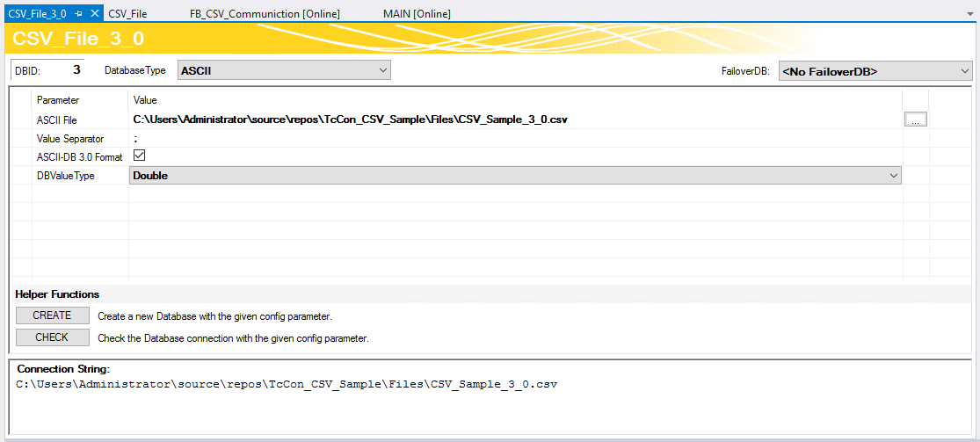This screenshot has height=442, width=980.
Task: Click the DBID value 3
Action: 76,70
